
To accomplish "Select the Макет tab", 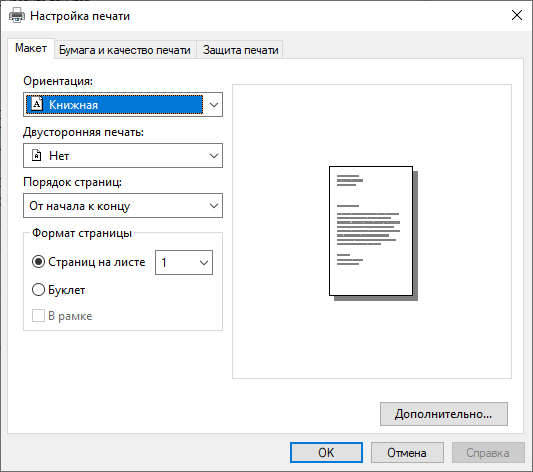I will pos(31,48).
